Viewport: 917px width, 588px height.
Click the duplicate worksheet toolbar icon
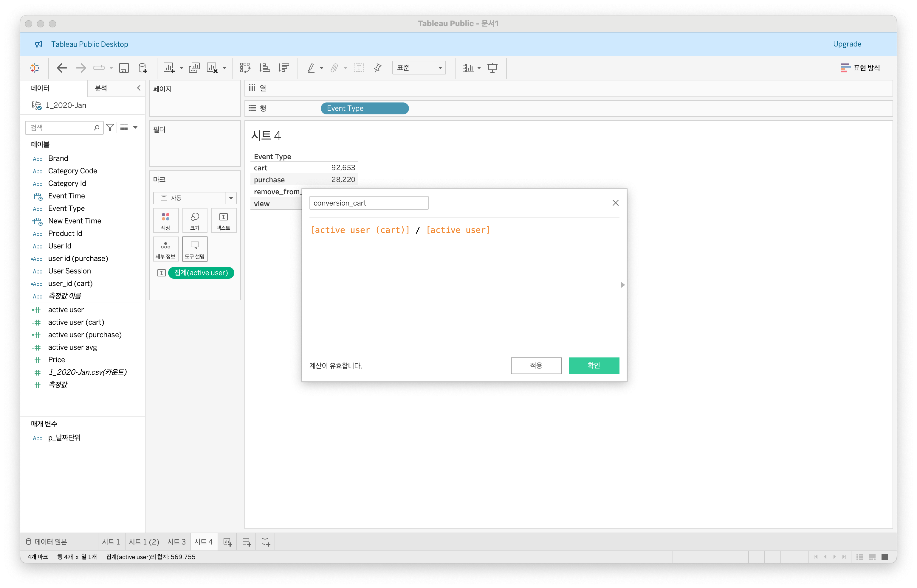(194, 68)
